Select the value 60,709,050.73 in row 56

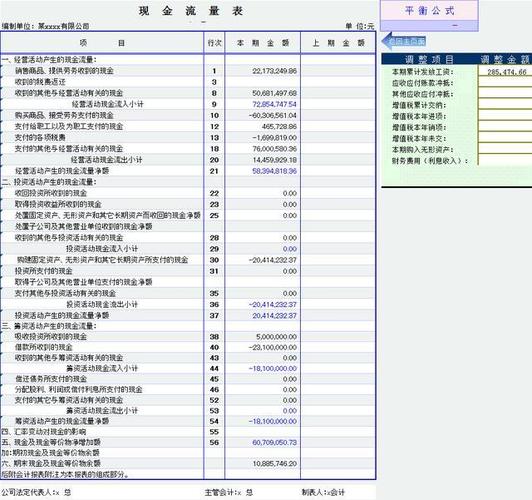(x=274, y=442)
